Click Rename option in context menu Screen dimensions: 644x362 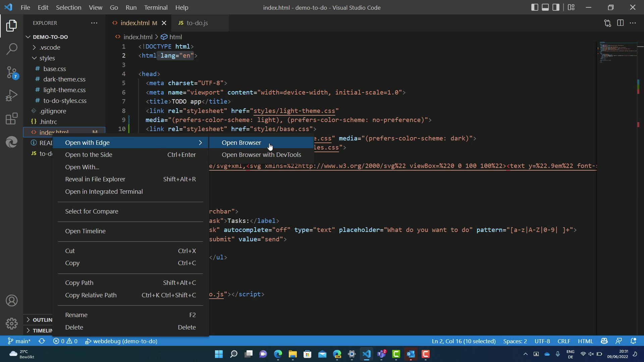[76, 314]
